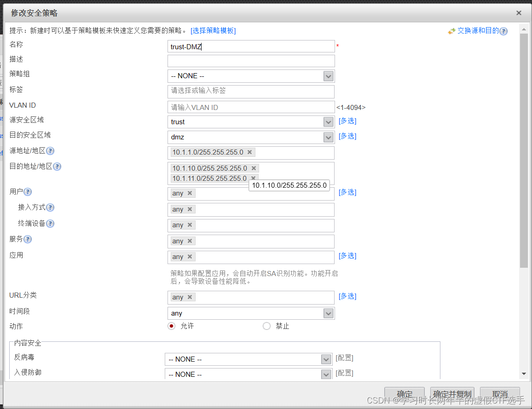Open help icon next to 终端设备
The width and height of the screenshot is (532, 409).
click(x=50, y=224)
